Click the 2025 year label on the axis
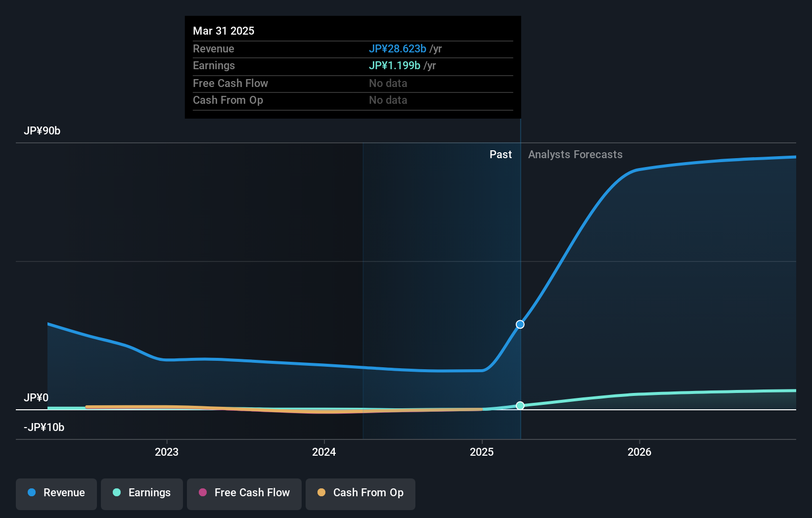 (482, 451)
